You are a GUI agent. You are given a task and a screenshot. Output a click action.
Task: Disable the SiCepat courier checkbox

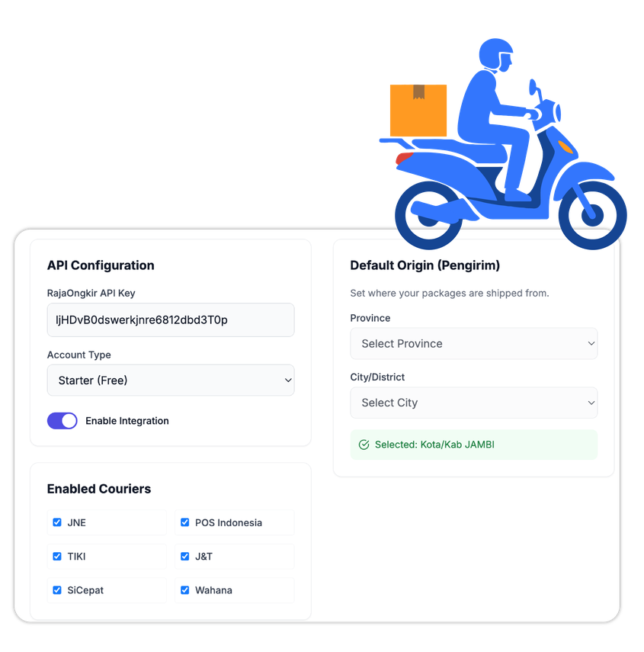pyautogui.click(x=57, y=590)
